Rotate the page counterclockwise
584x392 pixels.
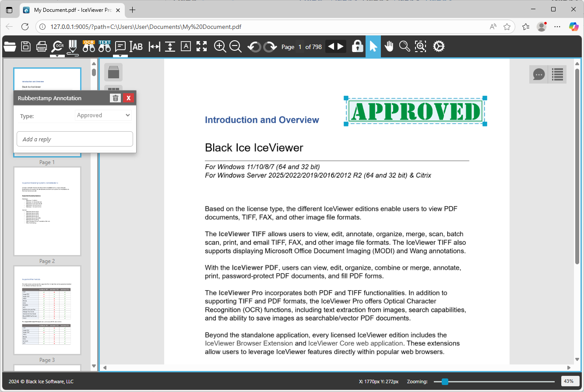point(254,46)
